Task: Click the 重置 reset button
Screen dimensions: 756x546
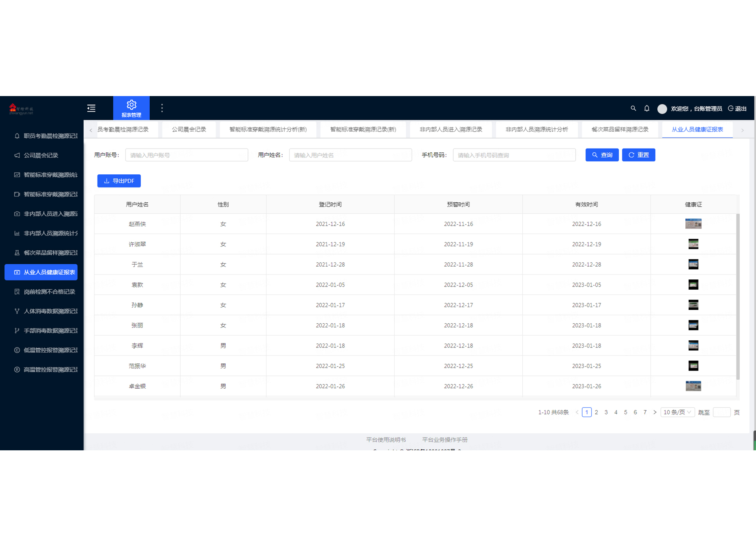Action: pos(638,155)
